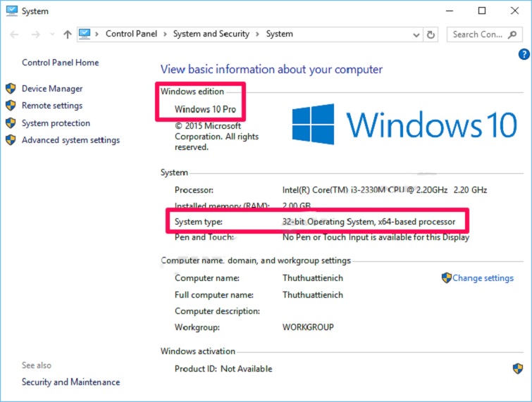Screen dimensions: 532x402
Task: Expand the chevron before Control Panel
Action: [97, 34]
